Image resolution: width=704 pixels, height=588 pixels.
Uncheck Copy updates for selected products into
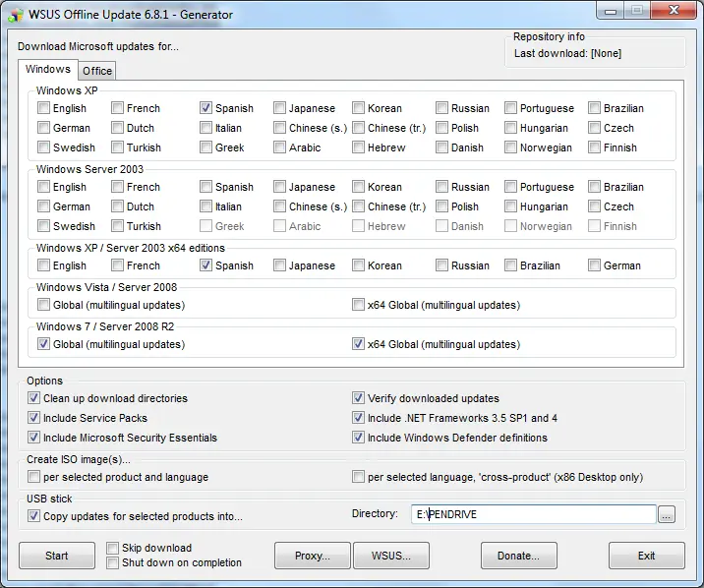click(33, 516)
